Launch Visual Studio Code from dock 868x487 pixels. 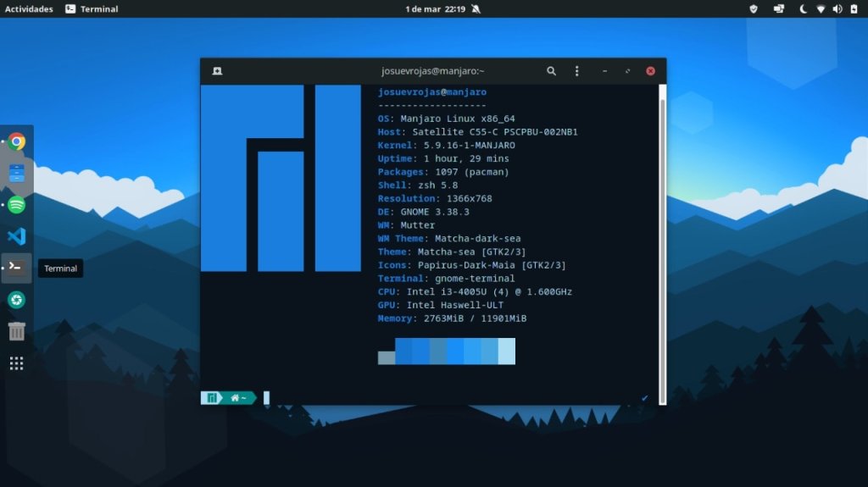point(17,236)
